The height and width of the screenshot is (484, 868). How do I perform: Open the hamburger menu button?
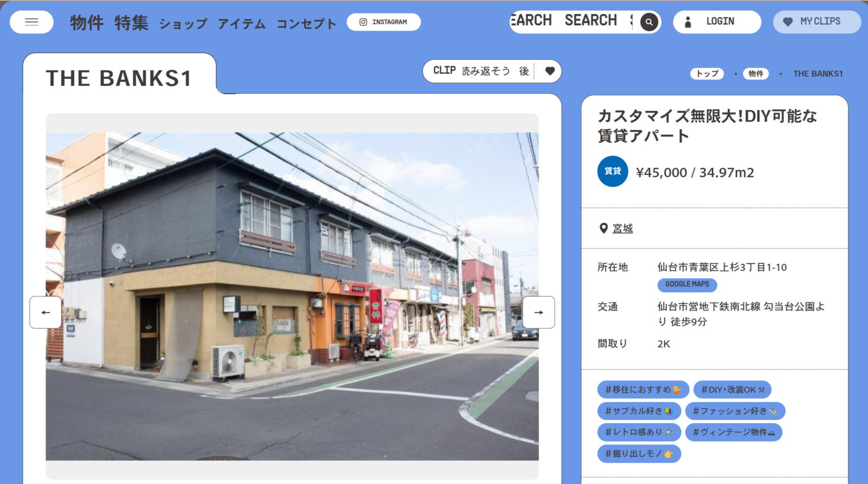pos(32,22)
